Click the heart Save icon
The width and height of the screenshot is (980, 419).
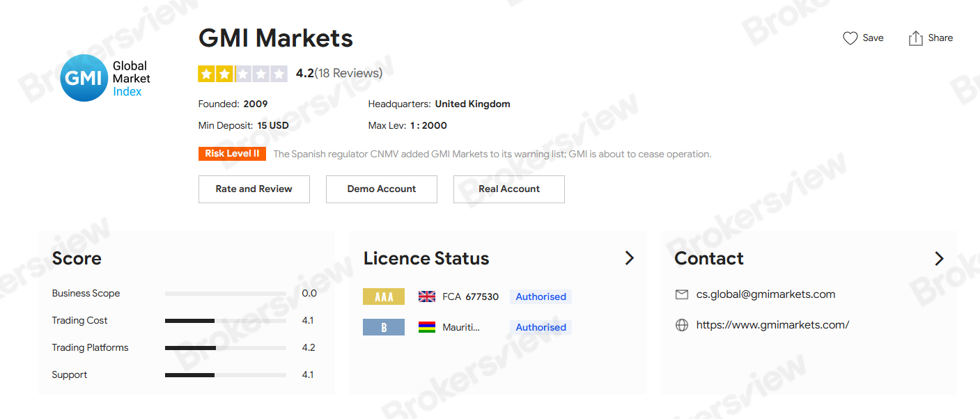850,38
